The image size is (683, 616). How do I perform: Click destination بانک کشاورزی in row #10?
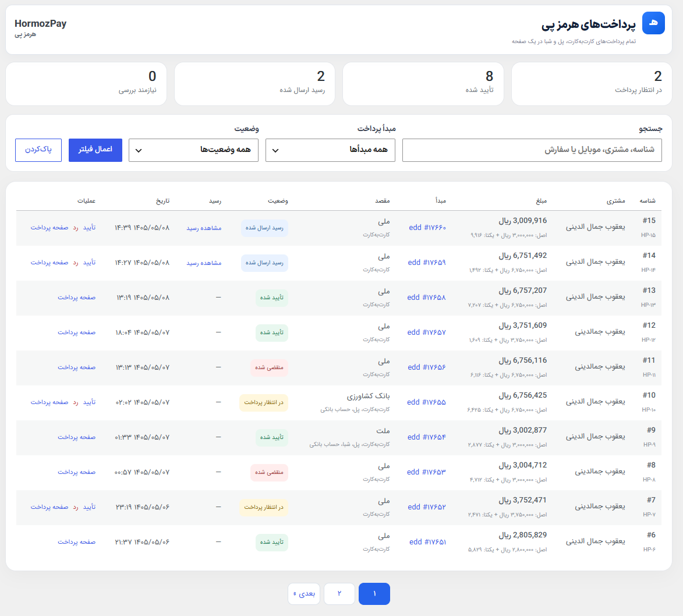[369, 396]
